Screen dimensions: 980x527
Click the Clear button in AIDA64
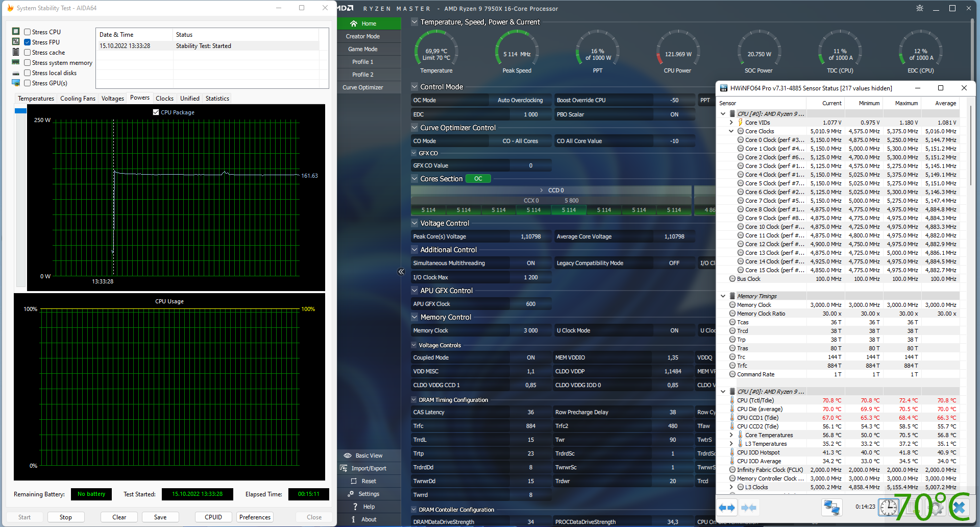(119, 517)
